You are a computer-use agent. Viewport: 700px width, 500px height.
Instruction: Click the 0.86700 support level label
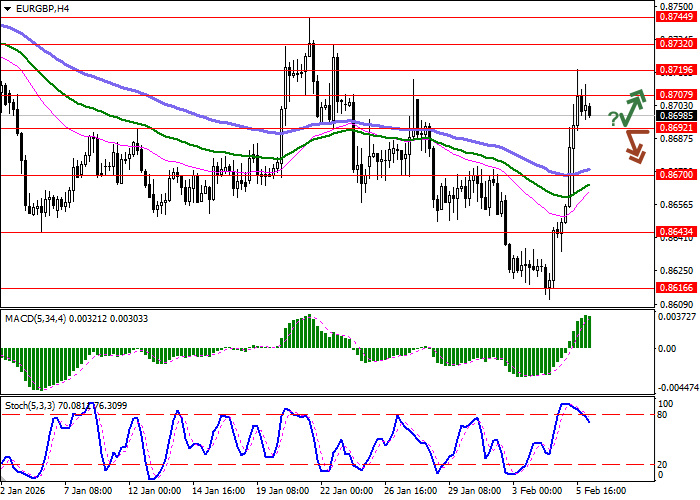676,175
